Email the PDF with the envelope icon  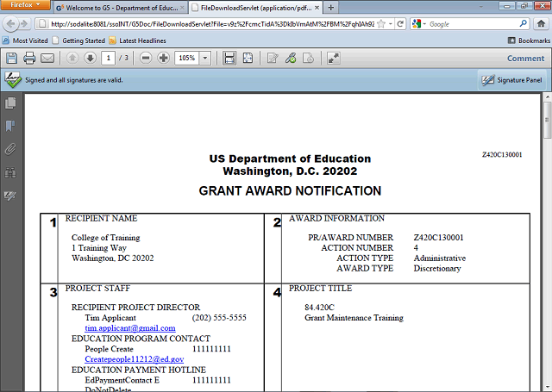click(x=47, y=58)
